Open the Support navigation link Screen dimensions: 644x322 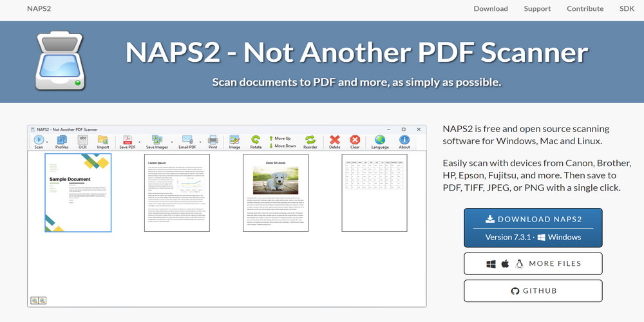(x=537, y=8)
